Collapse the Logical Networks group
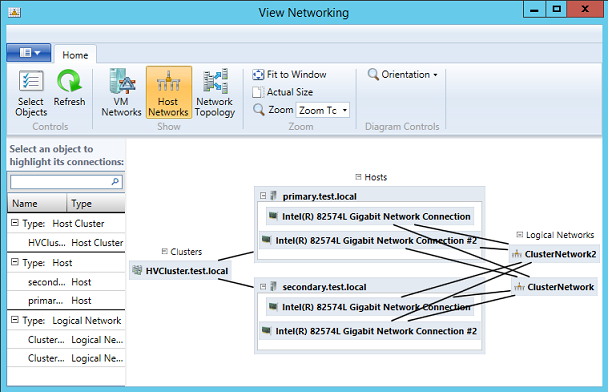 pyautogui.click(x=520, y=235)
